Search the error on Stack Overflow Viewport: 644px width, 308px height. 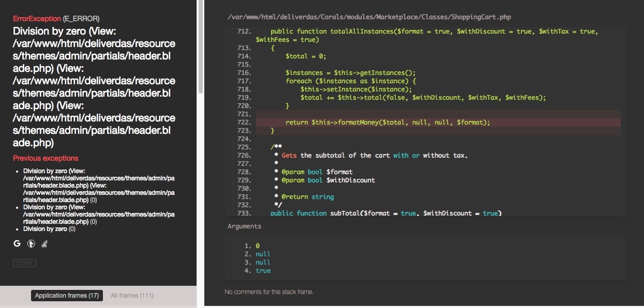pos(44,243)
